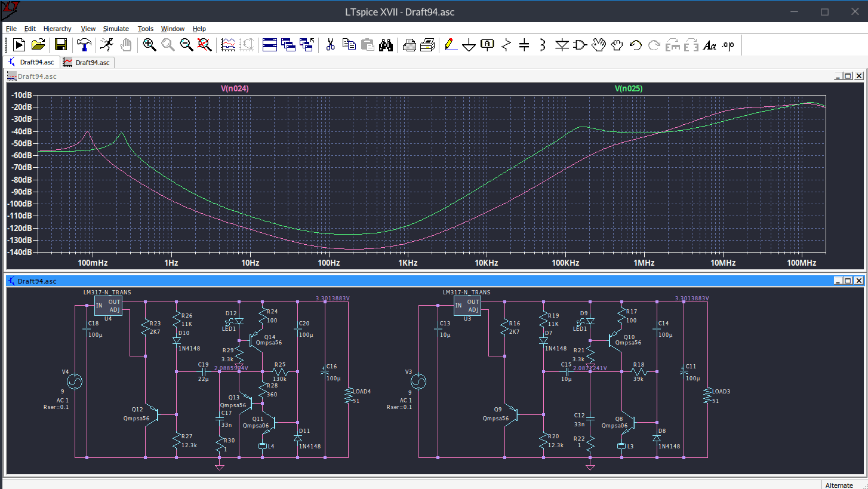
Task: Click the Zoom Out magnifier icon
Action: [186, 45]
